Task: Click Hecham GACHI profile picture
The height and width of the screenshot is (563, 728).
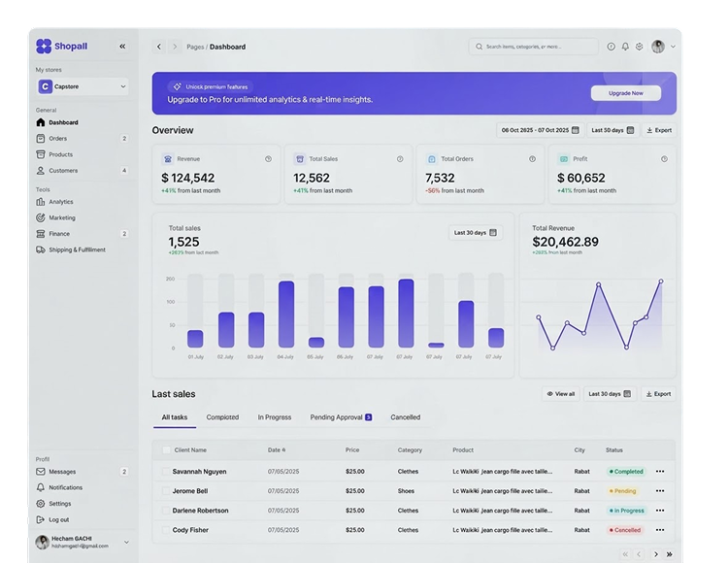Action: 43,542
